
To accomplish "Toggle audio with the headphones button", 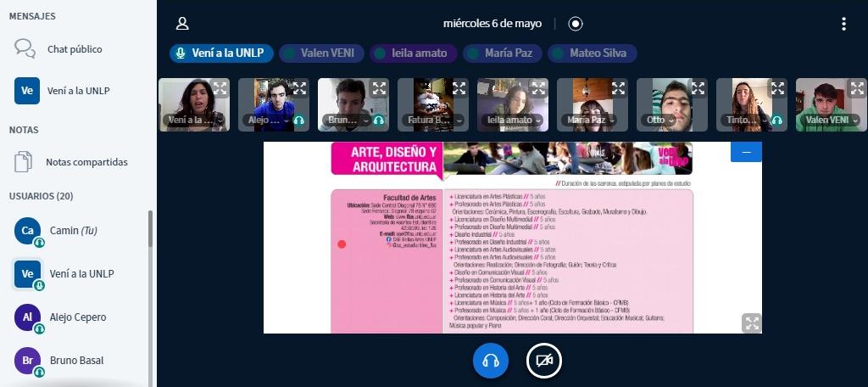I will click(x=490, y=361).
